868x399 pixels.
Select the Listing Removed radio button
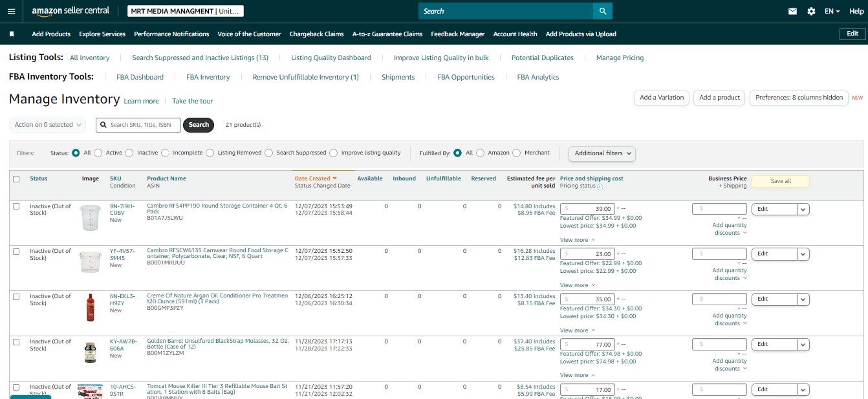coord(210,153)
